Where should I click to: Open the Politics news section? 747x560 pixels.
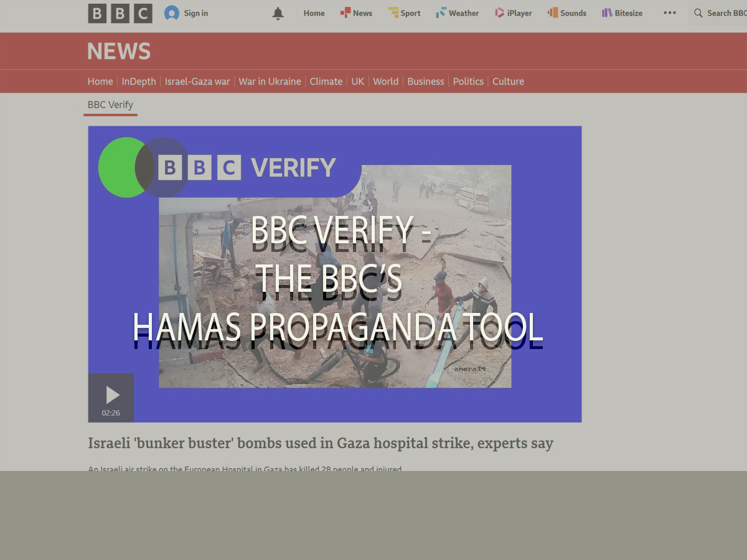[x=468, y=82]
